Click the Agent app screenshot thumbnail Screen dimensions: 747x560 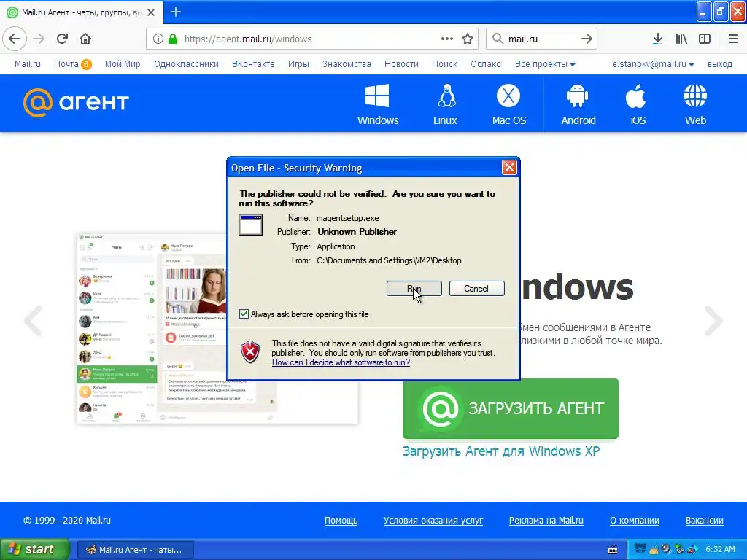(217, 328)
